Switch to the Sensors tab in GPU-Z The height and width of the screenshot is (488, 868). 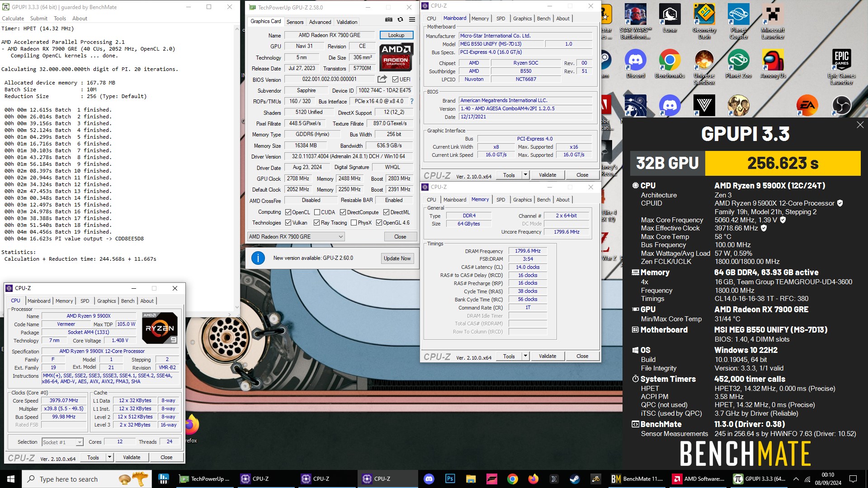[x=295, y=22]
